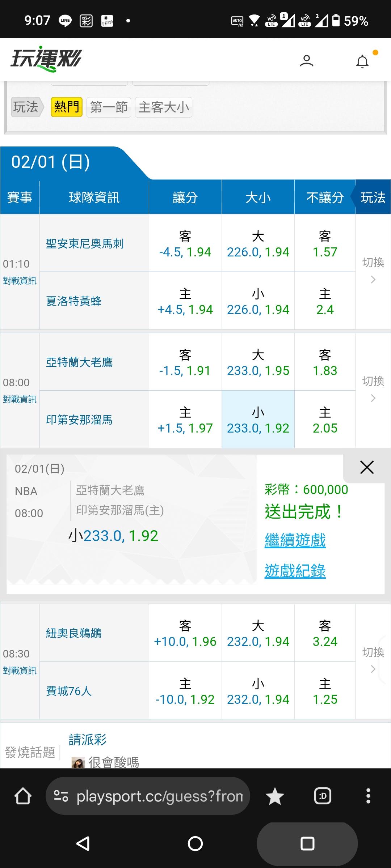Open the user account profile icon

[x=306, y=61]
